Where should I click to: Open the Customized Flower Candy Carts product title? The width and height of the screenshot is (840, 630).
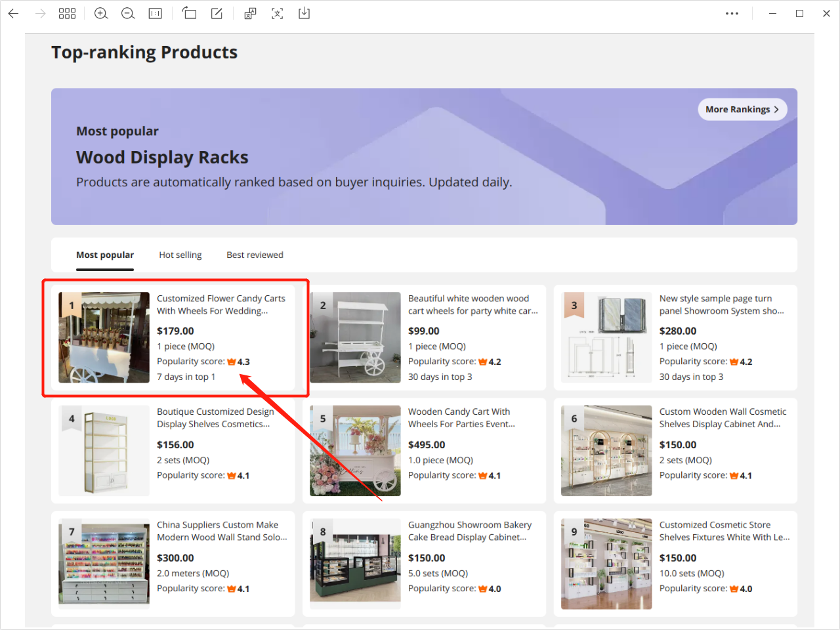[x=220, y=304]
